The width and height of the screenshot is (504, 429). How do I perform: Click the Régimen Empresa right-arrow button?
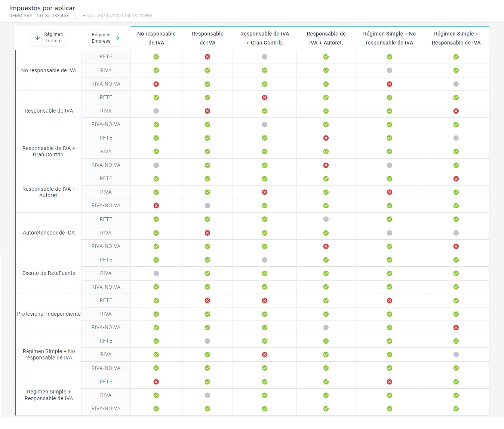click(x=106, y=38)
